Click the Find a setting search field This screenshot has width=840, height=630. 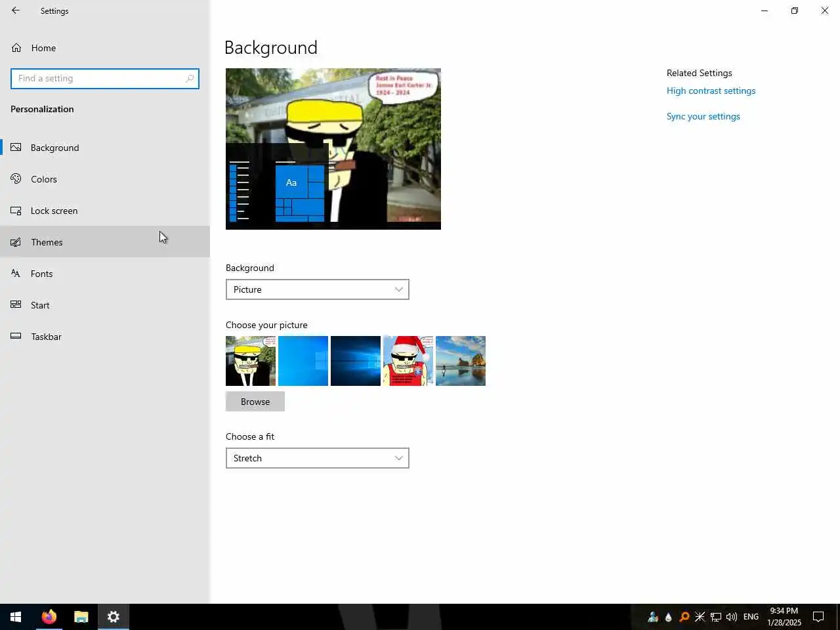105,79
